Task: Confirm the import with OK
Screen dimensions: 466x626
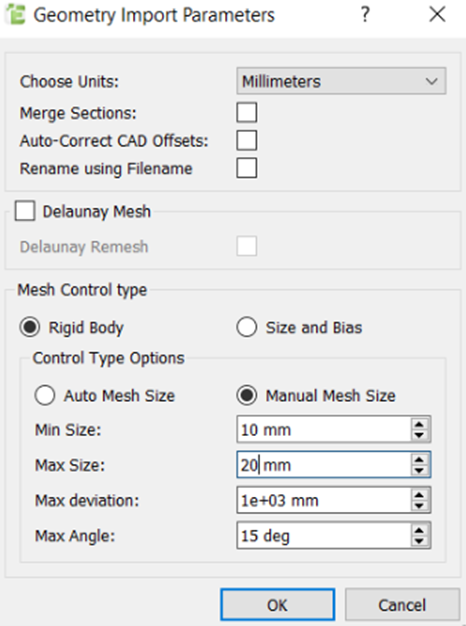Action: click(x=278, y=604)
